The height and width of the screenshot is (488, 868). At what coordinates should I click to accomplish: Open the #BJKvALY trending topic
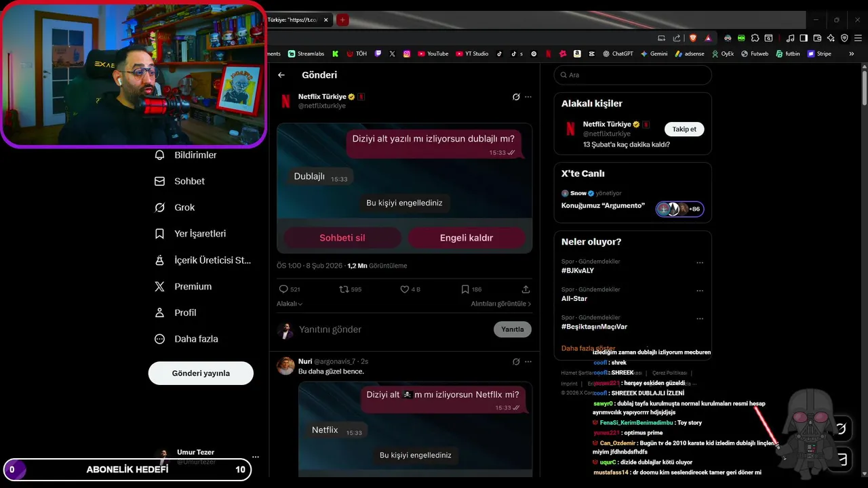point(578,270)
